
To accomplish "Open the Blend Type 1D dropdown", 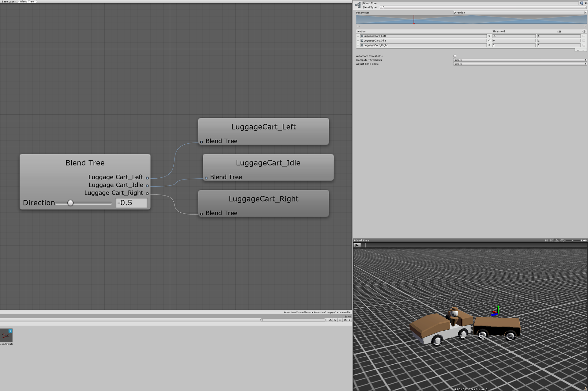I will coord(483,7).
